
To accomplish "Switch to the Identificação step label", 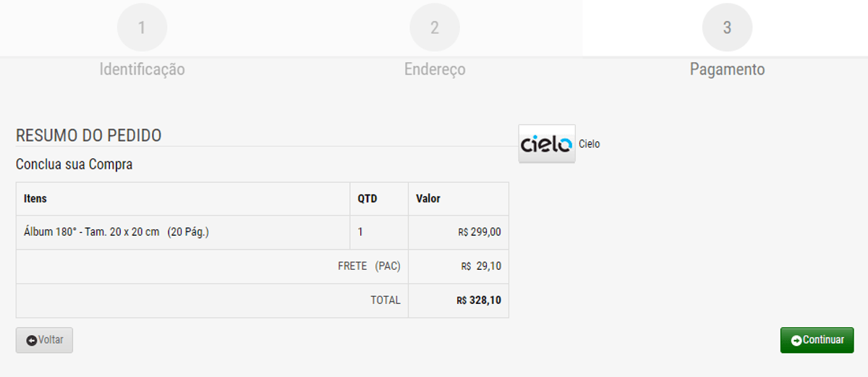I will (142, 69).
